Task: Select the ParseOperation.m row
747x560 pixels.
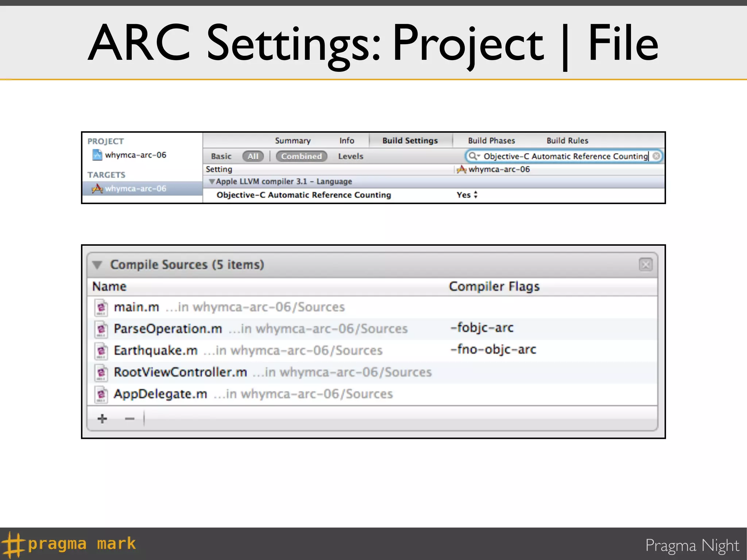Action: pos(372,329)
